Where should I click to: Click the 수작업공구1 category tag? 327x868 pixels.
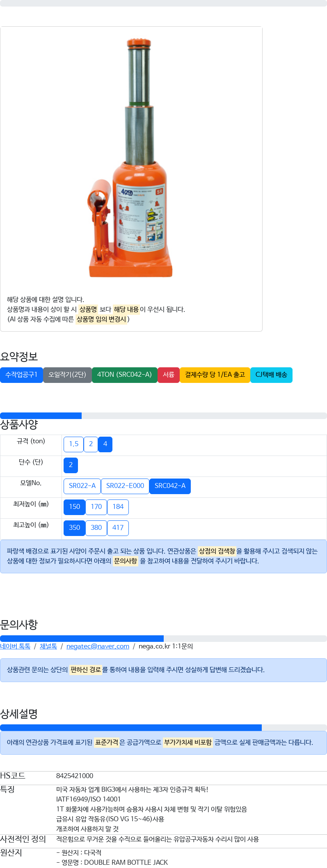[21, 375]
